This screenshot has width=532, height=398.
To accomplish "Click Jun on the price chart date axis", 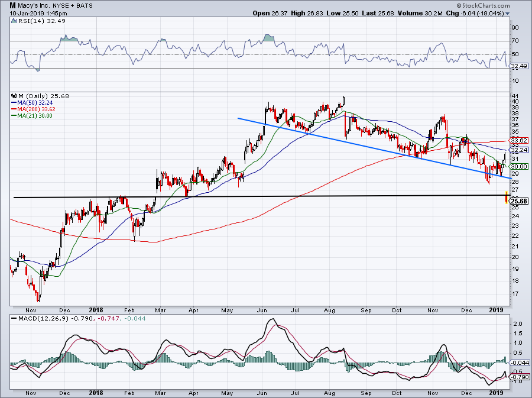I will [262, 310].
